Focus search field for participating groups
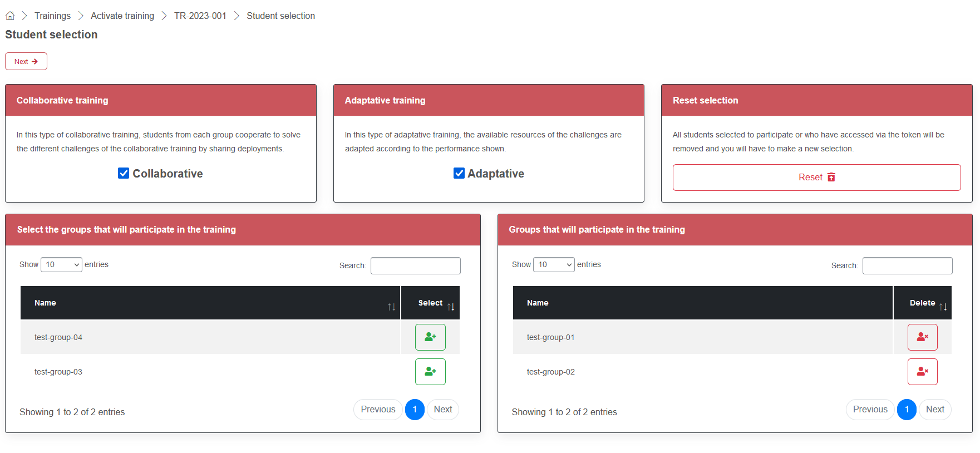980x453 pixels. click(907, 265)
